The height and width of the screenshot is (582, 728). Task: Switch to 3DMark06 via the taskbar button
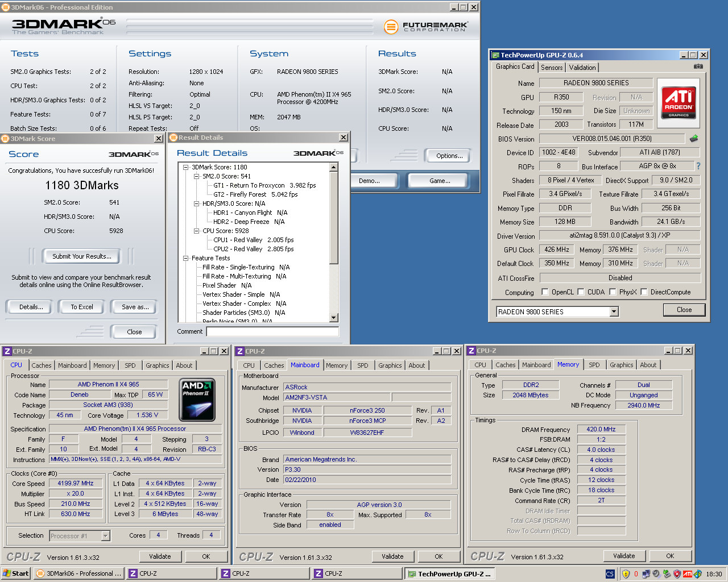point(79,573)
